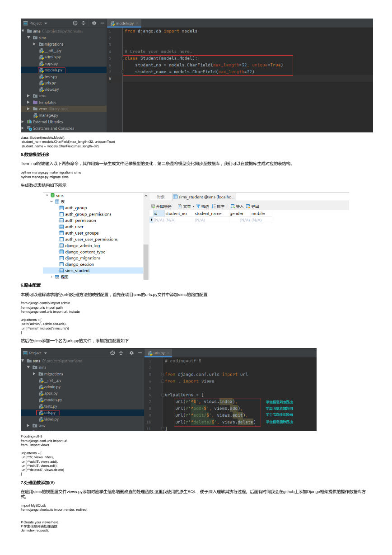The image size is (392, 555).
Task: Open manage.py in top Project tree
Action: click(x=46, y=115)
